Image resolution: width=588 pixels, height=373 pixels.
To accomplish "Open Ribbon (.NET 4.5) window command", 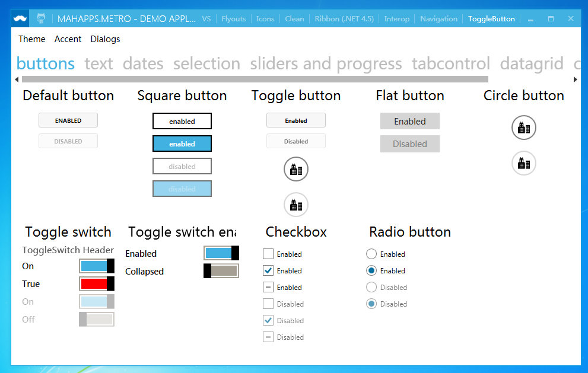I will (x=344, y=19).
